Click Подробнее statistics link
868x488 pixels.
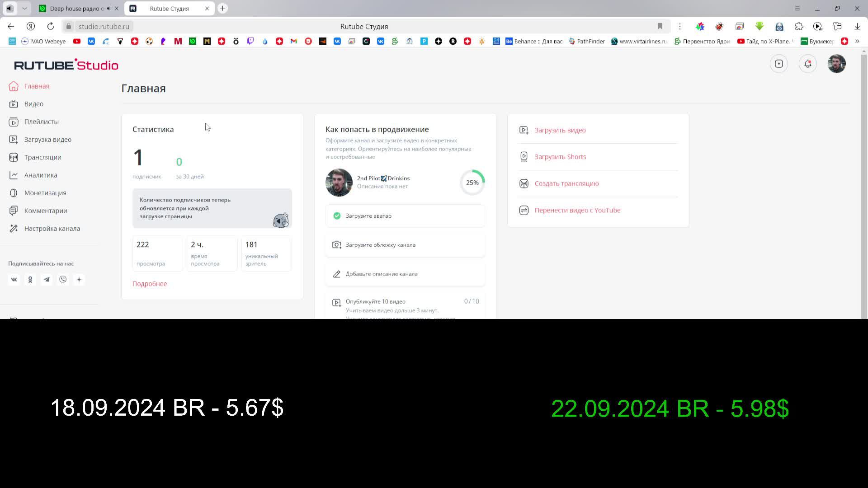tap(150, 284)
